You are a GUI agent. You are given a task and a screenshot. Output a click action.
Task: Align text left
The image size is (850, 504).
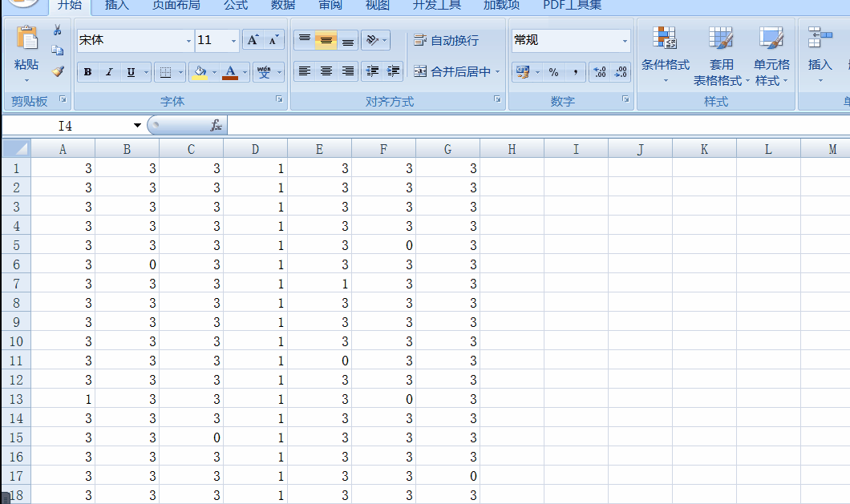(305, 71)
